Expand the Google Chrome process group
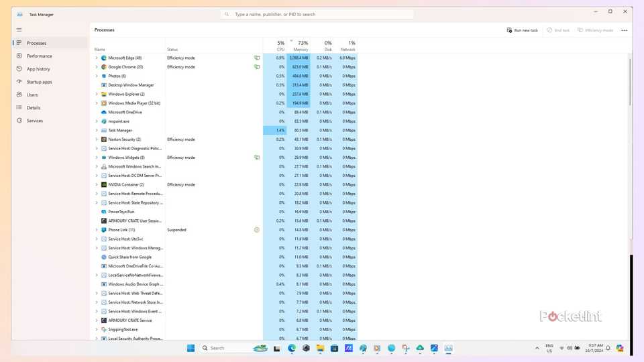Screen dimensions: 644x362 pyautogui.click(x=97, y=67)
